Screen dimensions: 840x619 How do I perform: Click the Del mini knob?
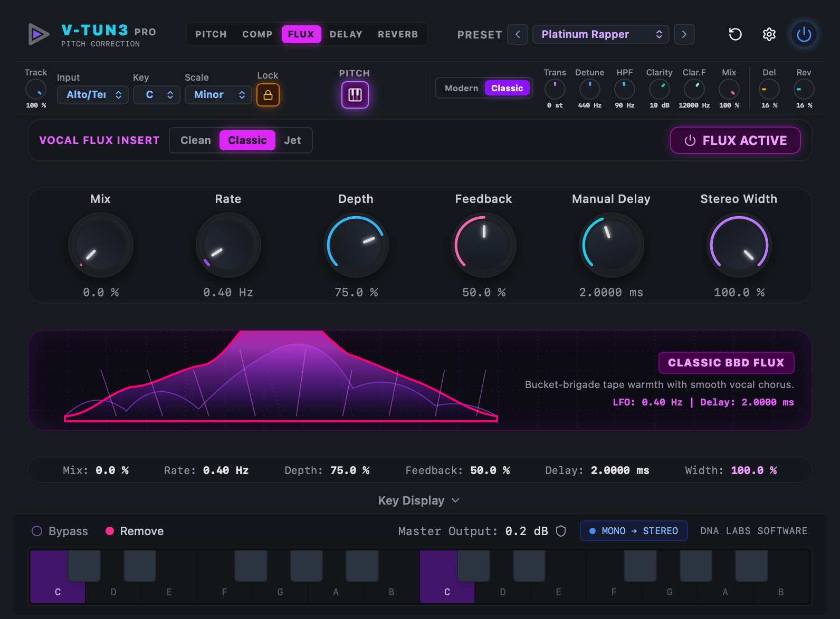coord(769,89)
